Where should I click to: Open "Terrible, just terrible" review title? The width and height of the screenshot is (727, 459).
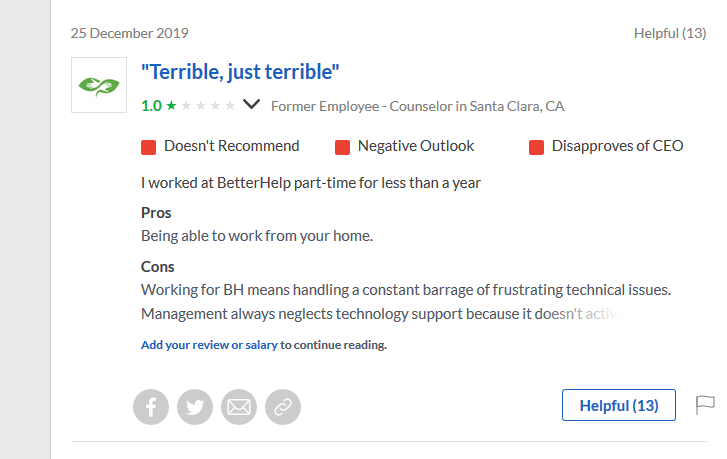pos(240,72)
